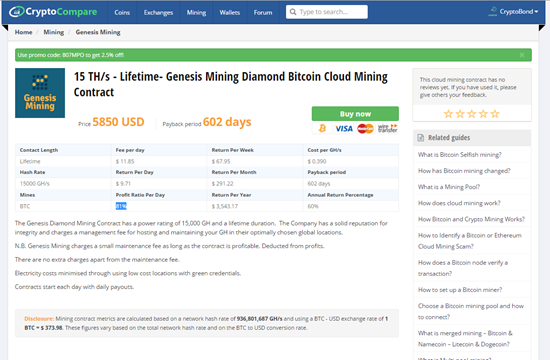Screen dimensions: 550x360
Task: Open 'How Bitcoin and Crypto Mining Works?' guide
Action: [471, 219]
